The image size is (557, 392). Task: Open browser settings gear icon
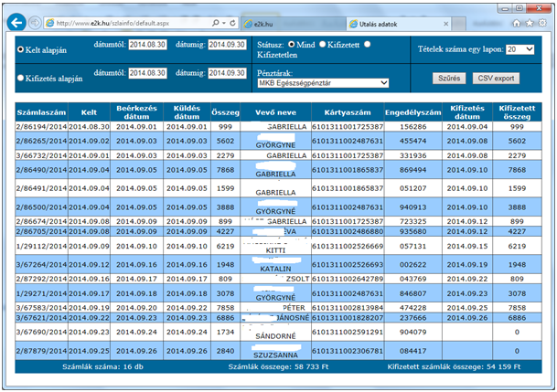542,24
